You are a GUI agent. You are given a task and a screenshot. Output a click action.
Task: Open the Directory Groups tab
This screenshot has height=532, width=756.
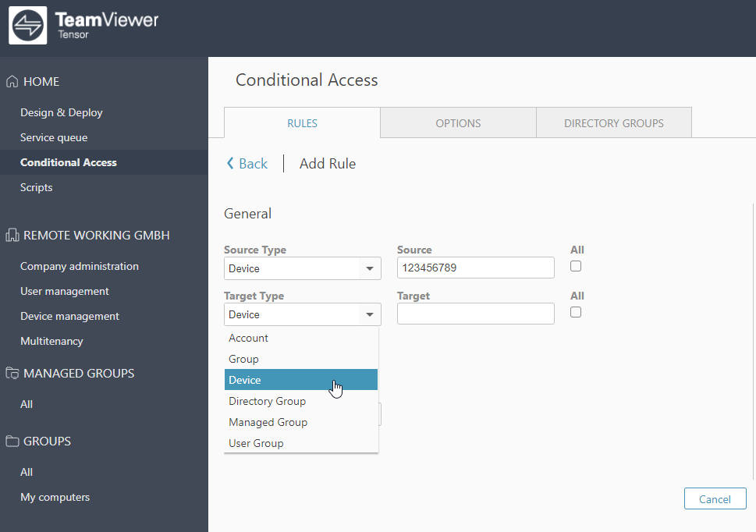pos(613,123)
